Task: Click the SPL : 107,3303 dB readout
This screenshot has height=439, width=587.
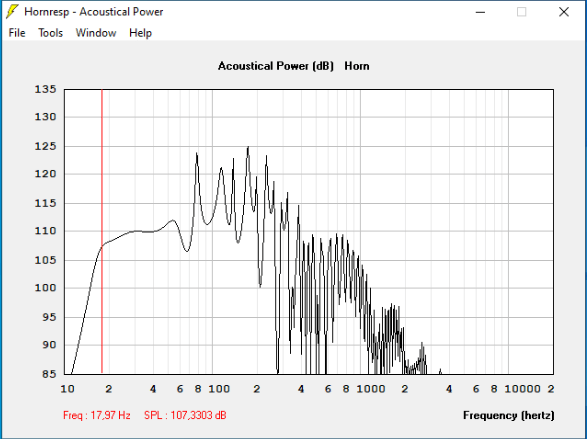Action: 185,415
